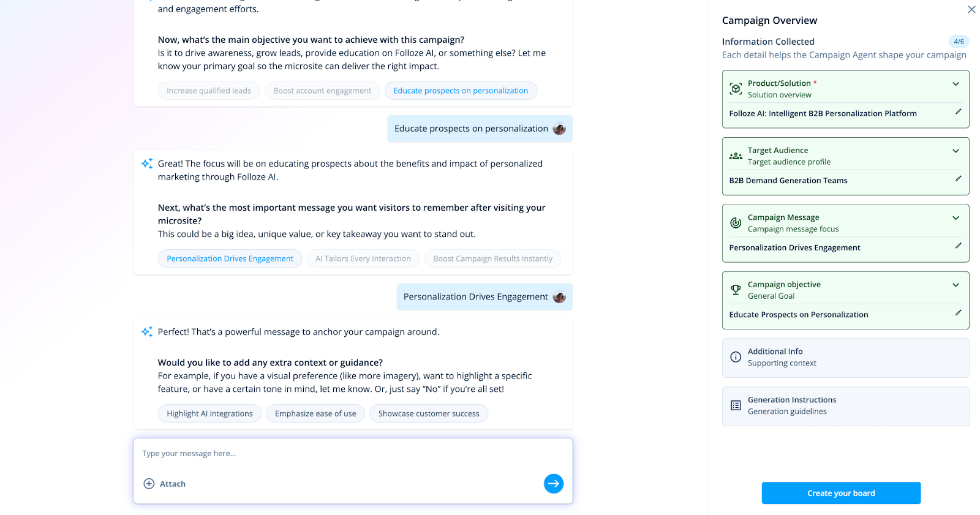The image size is (980, 515).
Task: Click the Generation Instructions list icon
Action: [x=736, y=405]
